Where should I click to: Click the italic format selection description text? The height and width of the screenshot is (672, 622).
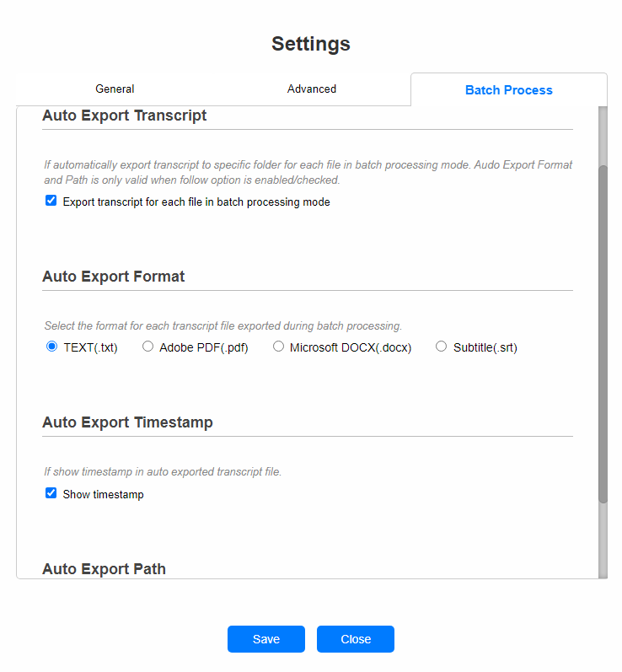point(223,325)
